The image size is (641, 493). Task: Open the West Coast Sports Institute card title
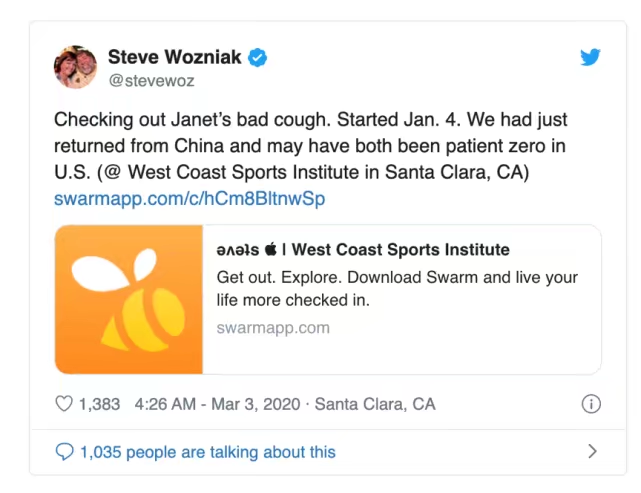tap(400, 250)
